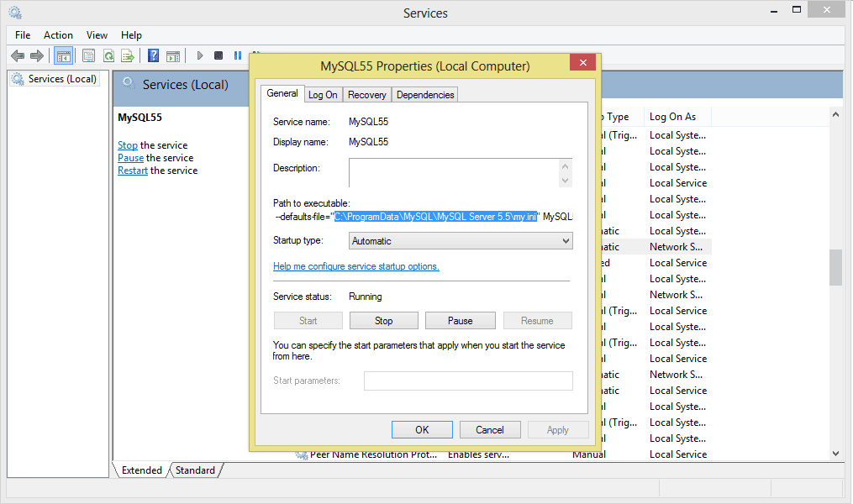
Task: Click Cancel in MySQL55 Properties
Action: click(x=490, y=429)
